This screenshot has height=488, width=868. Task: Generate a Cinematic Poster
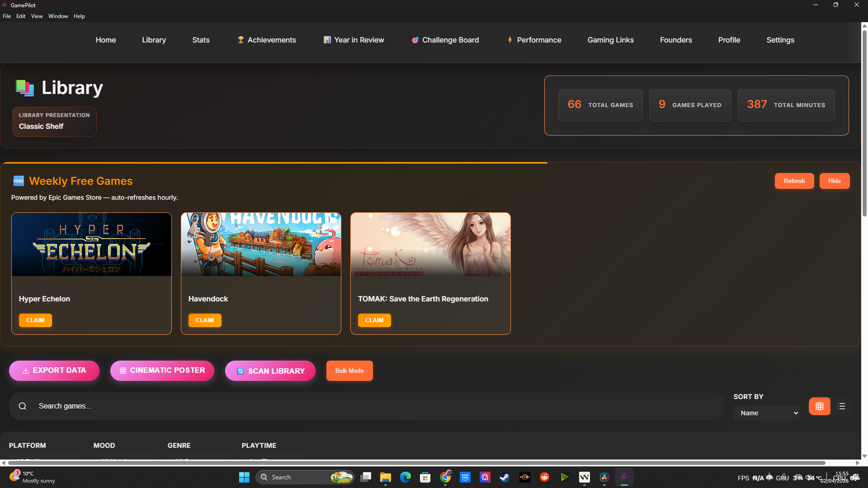[162, 371]
